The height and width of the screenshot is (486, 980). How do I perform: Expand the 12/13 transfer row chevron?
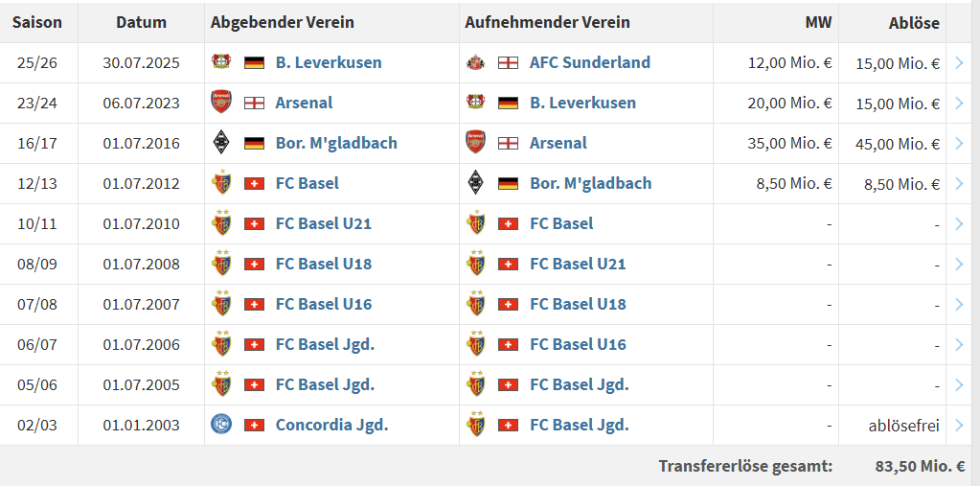960,183
